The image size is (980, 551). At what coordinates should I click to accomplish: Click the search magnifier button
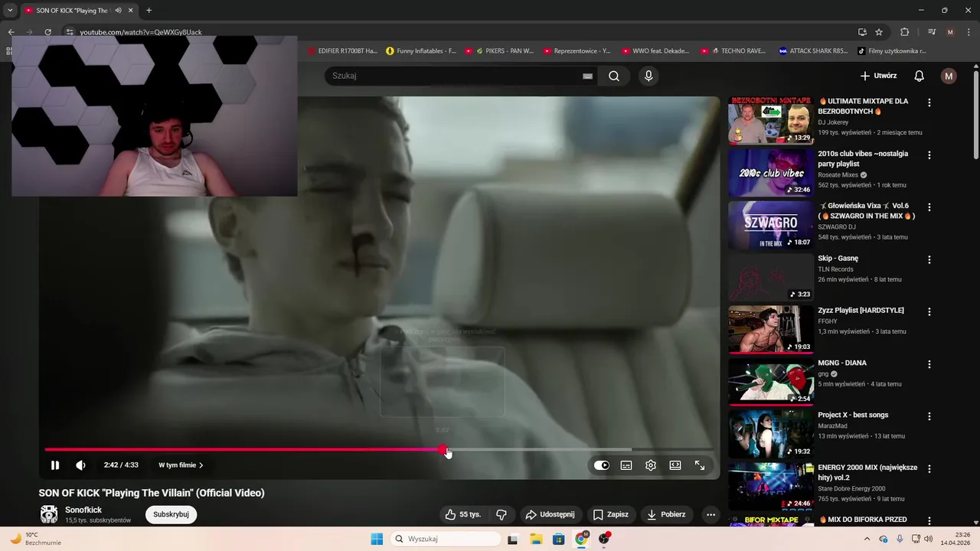click(x=614, y=76)
